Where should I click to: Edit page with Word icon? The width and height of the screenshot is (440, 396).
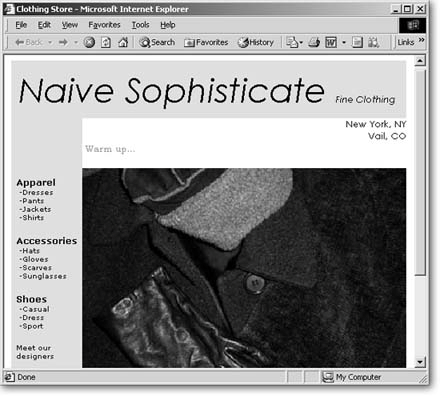331,42
